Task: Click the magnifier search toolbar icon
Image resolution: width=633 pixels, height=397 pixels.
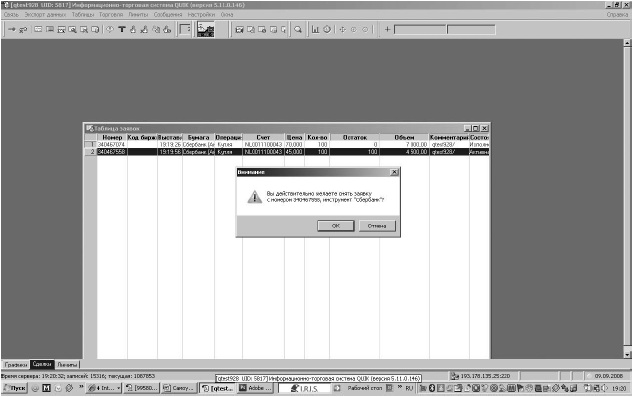Action: [x=298, y=29]
